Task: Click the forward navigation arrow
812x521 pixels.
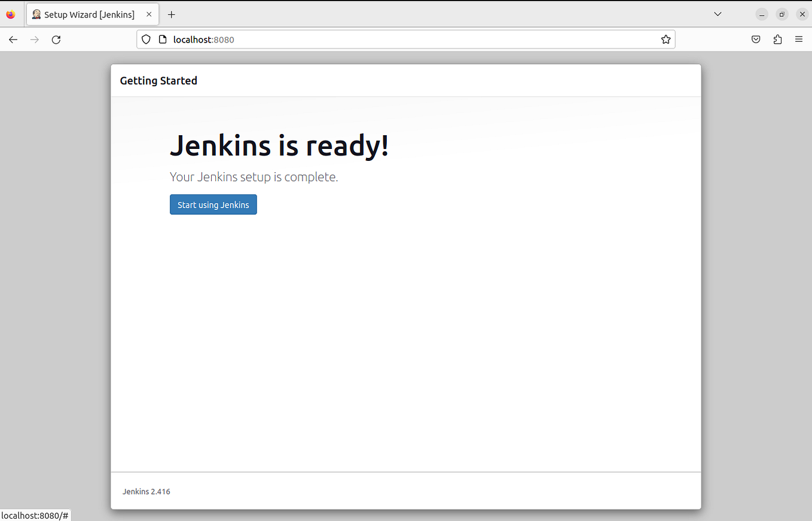Action: [35, 39]
